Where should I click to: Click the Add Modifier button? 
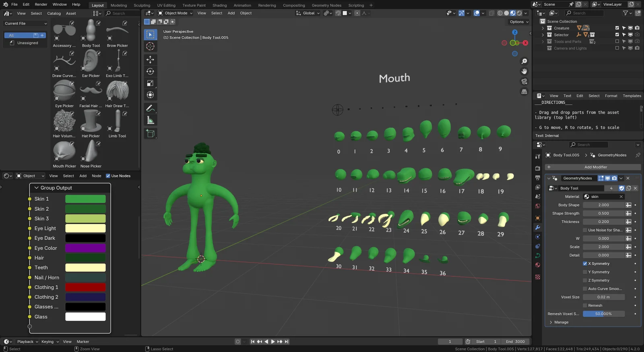tap(592, 167)
